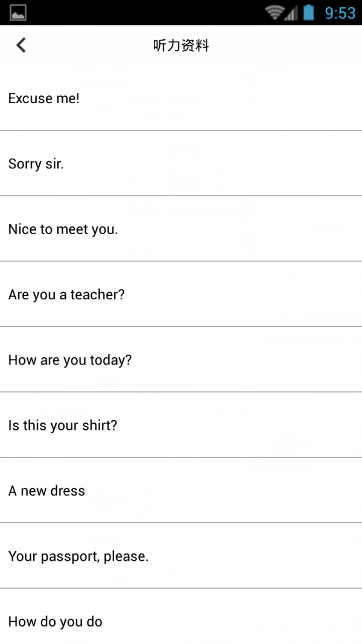Open "Nice to meet you." listening item

63,229
